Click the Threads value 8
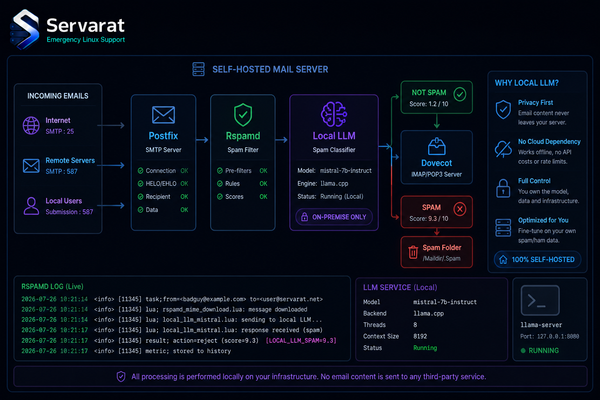Screen dimensions: 600x400 [415, 325]
